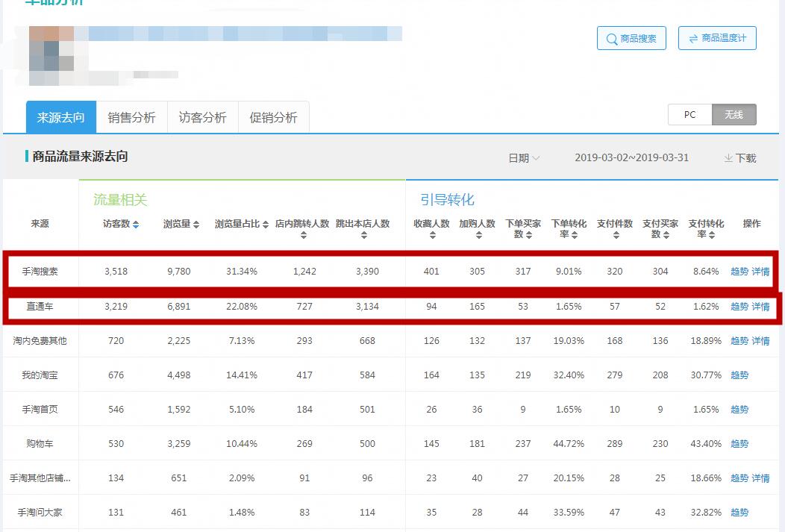Open 趋势 for the 手淘搜索 row
This screenshot has height=532, width=785.
tap(739, 272)
